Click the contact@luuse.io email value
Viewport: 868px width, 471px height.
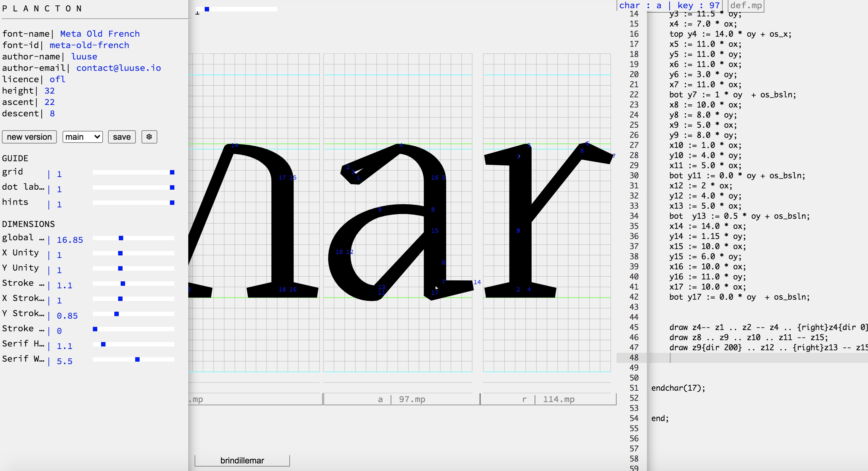pyautogui.click(x=118, y=68)
